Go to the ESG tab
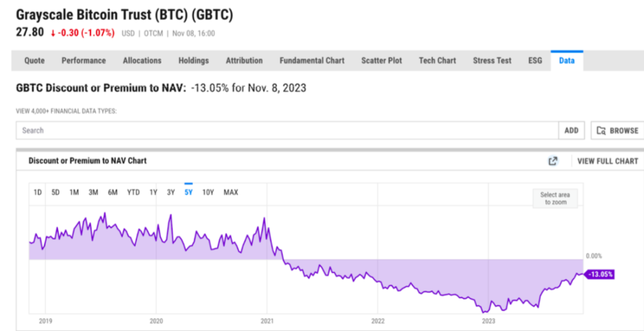 (535, 60)
